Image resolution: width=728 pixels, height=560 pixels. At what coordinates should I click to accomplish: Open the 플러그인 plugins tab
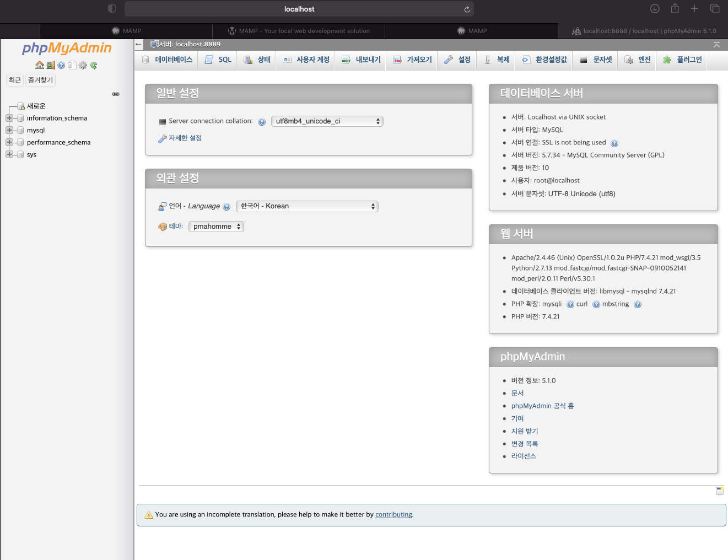coord(682,60)
